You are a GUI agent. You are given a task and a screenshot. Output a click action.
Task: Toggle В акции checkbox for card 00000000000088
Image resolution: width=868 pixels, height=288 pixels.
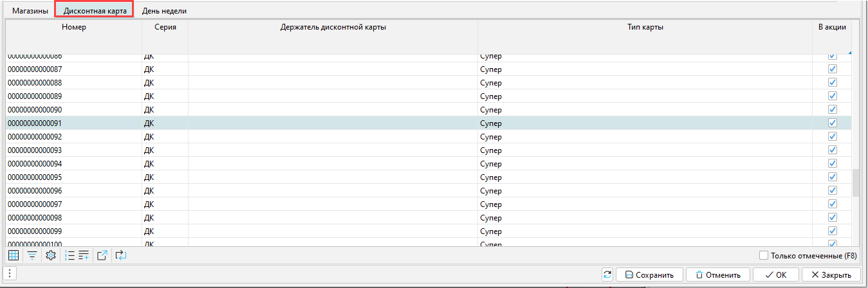click(x=832, y=82)
